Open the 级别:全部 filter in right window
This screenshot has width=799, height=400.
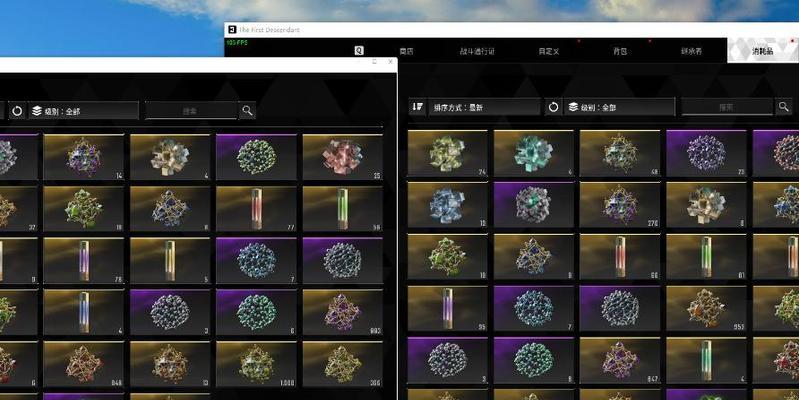tap(620, 107)
